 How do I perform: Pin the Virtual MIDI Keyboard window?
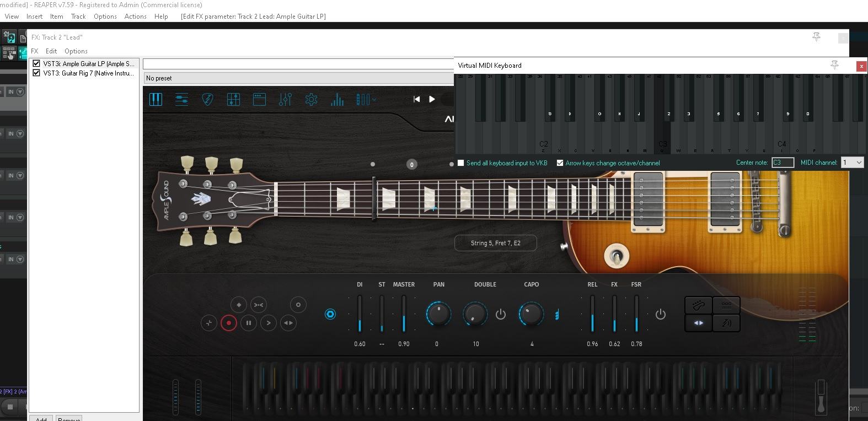point(834,65)
